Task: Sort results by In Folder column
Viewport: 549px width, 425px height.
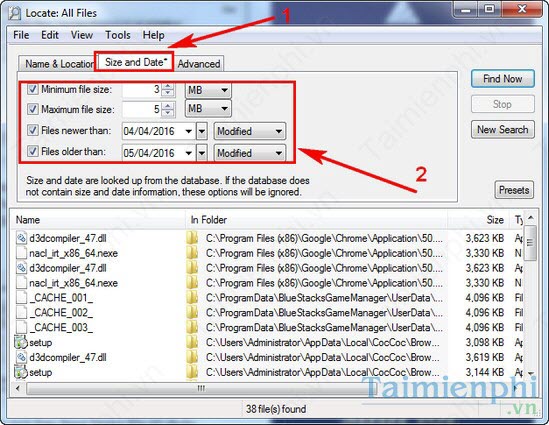Action: click(316, 220)
